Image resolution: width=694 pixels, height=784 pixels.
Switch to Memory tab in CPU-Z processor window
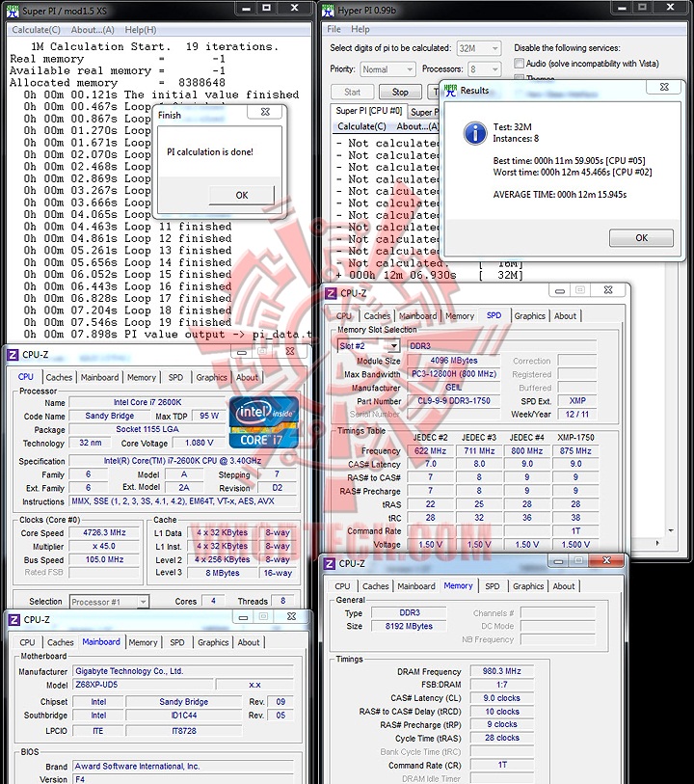click(x=142, y=377)
